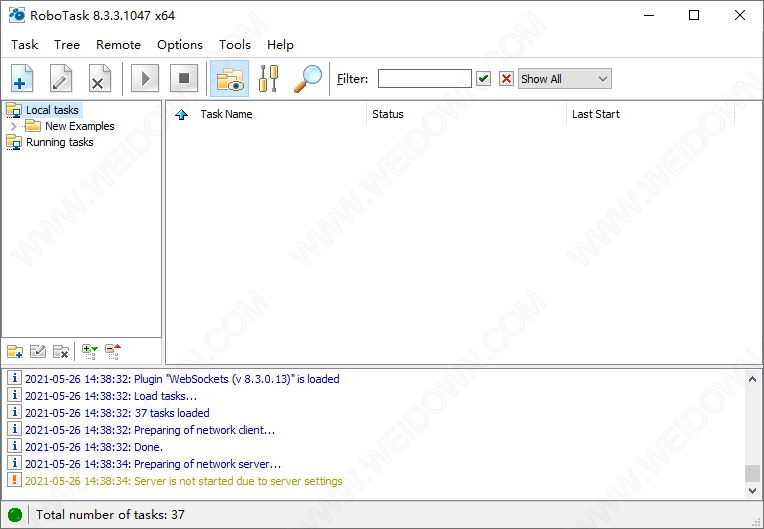This screenshot has height=529, width=764.
Task: Open the Task menu
Action: point(24,45)
